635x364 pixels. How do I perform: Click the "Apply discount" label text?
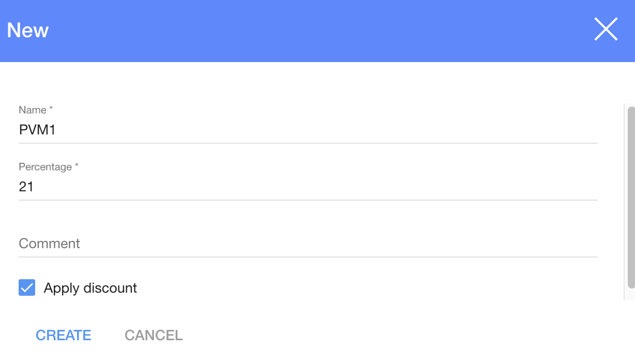(90, 288)
